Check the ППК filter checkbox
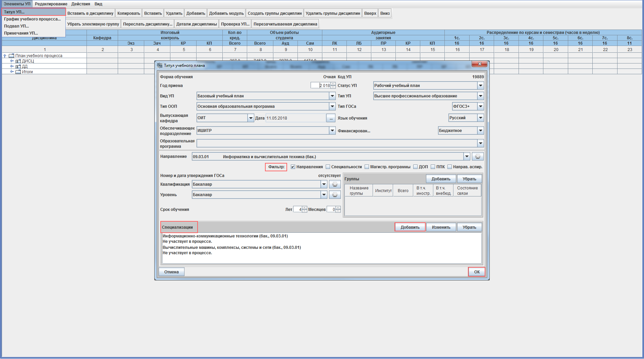 [x=433, y=167]
